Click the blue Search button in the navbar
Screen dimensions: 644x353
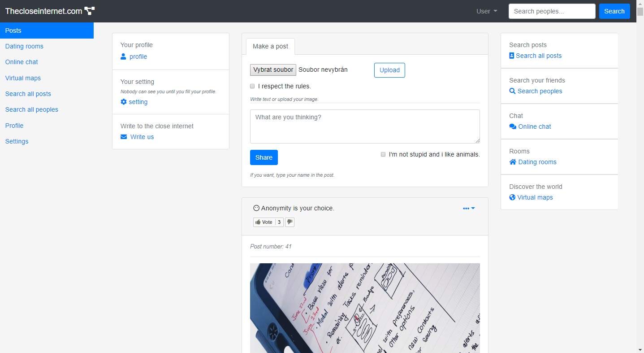pos(614,11)
